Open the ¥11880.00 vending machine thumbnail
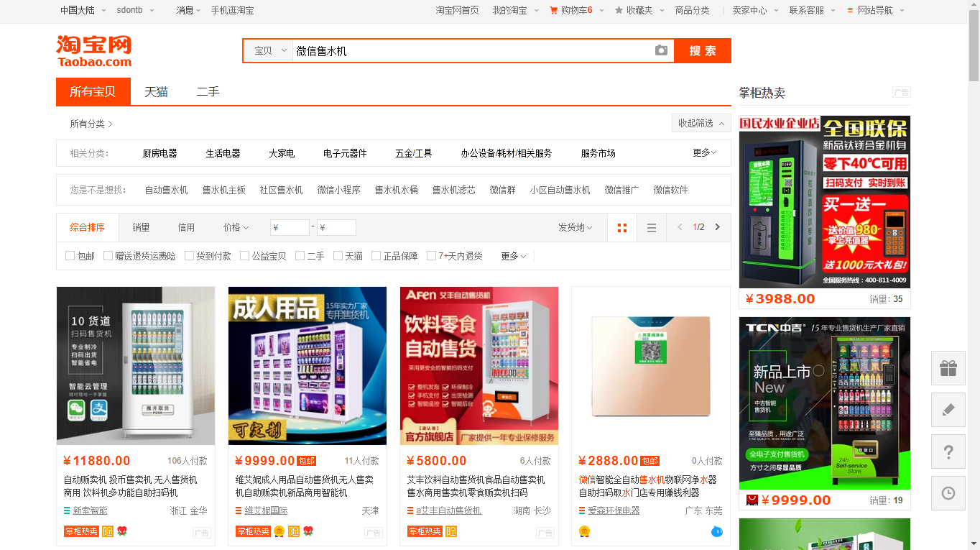The width and height of the screenshot is (980, 550). tap(136, 366)
